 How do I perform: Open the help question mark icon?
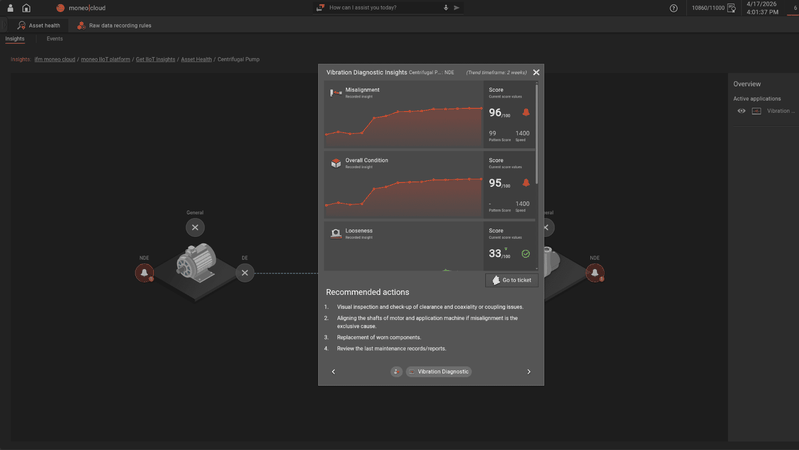point(673,8)
